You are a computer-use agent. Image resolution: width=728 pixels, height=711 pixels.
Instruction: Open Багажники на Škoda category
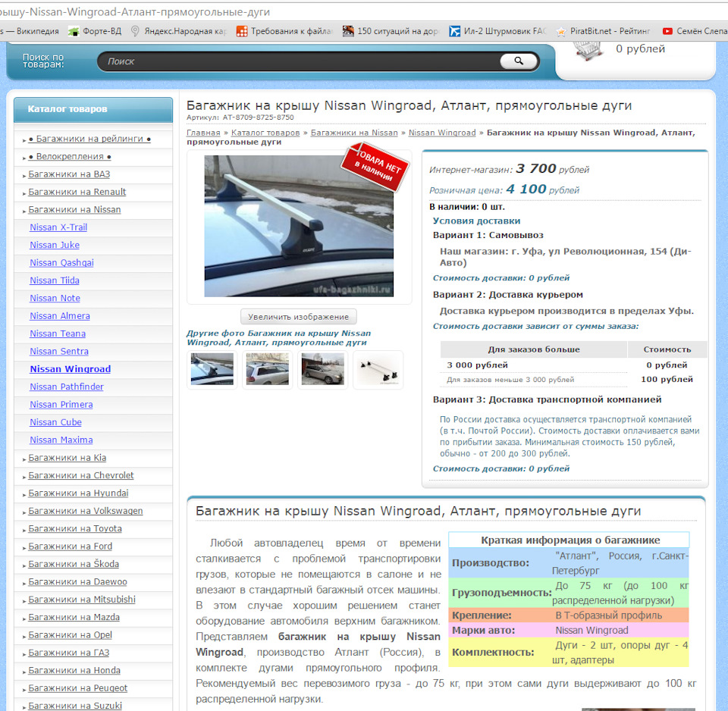pyautogui.click(x=74, y=564)
